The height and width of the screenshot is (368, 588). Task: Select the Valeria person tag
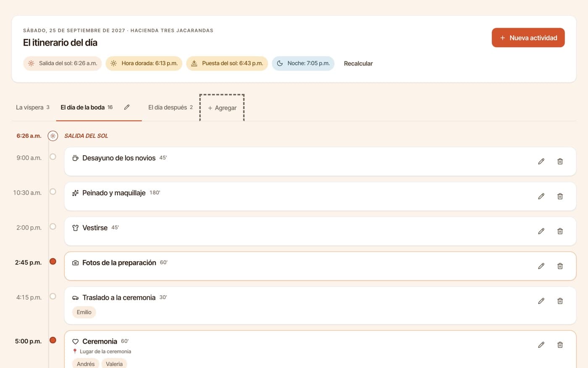point(114,364)
